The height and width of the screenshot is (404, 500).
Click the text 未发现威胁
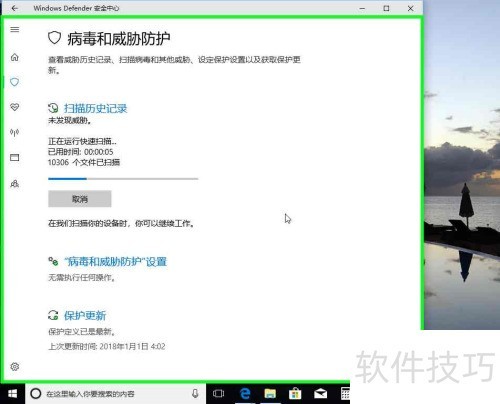pyautogui.click(x=69, y=121)
